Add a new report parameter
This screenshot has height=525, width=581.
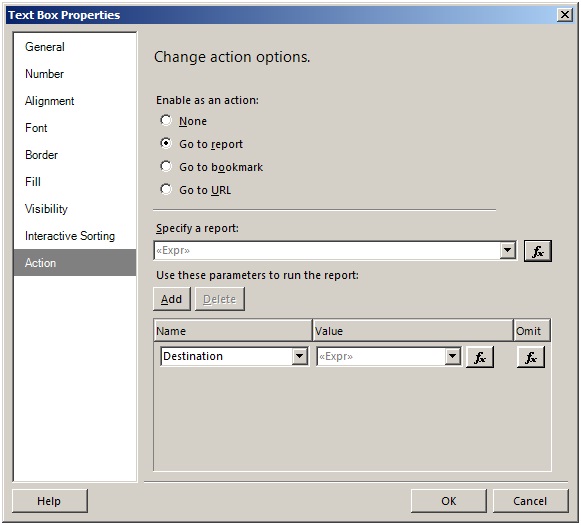pos(172,299)
